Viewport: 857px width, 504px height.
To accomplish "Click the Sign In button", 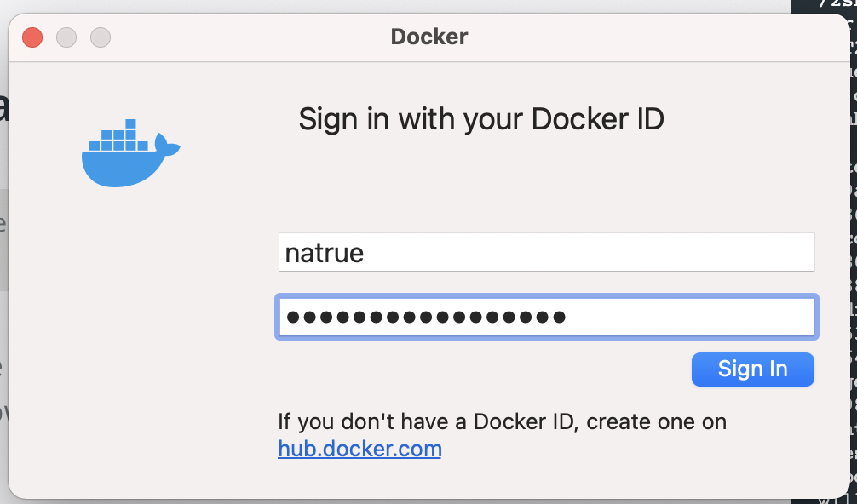I will coord(752,369).
